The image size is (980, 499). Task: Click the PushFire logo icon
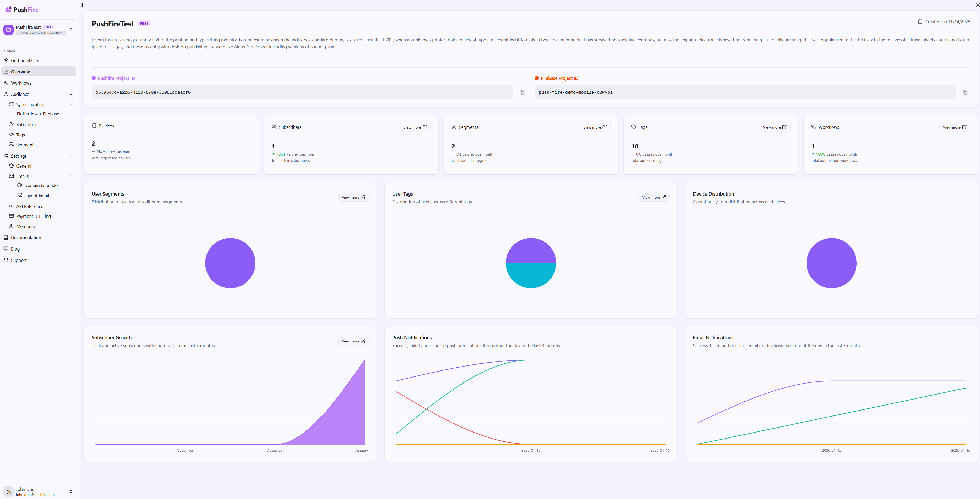point(8,9)
